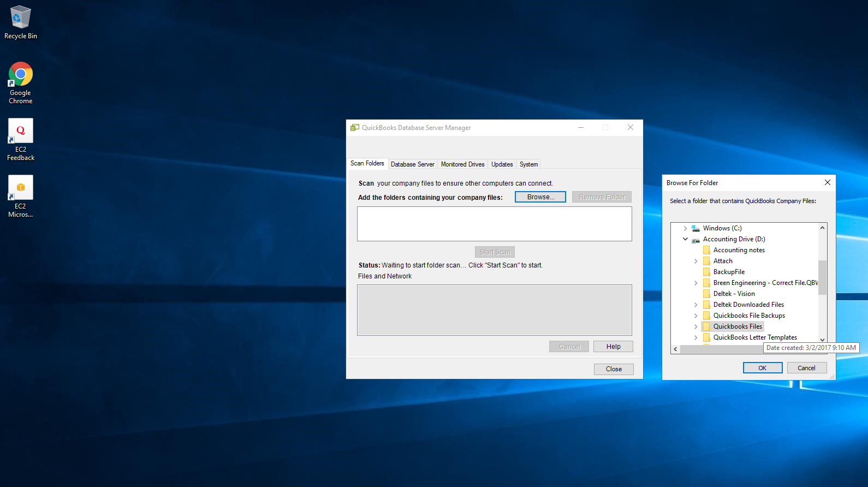Expand the Quickbooks Files node
Image resolution: width=868 pixels, height=487 pixels.
[696, 326]
